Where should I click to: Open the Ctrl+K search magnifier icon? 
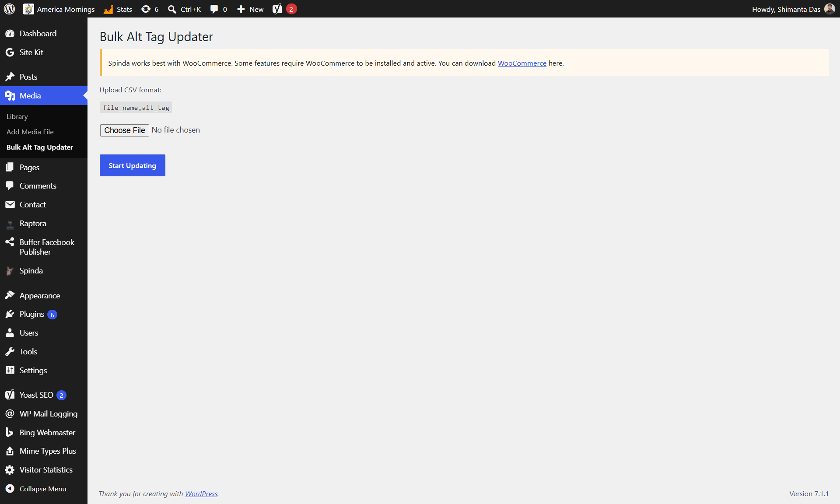pyautogui.click(x=172, y=9)
